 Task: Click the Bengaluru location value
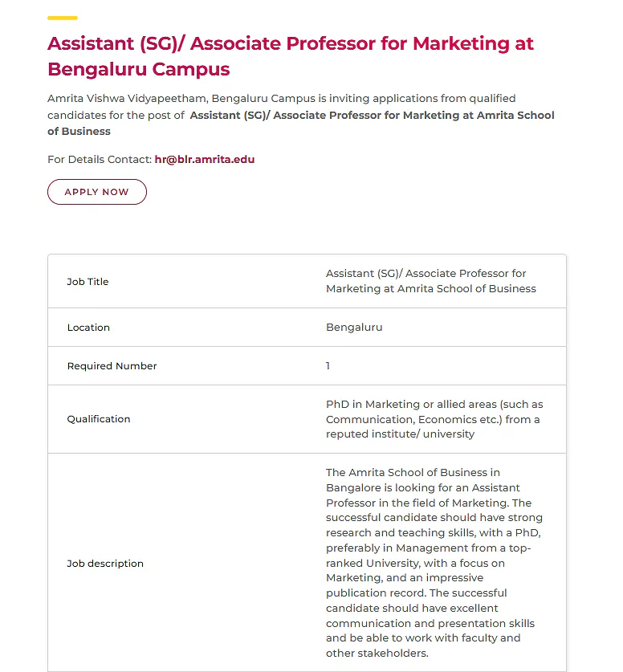[x=354, y=328]
